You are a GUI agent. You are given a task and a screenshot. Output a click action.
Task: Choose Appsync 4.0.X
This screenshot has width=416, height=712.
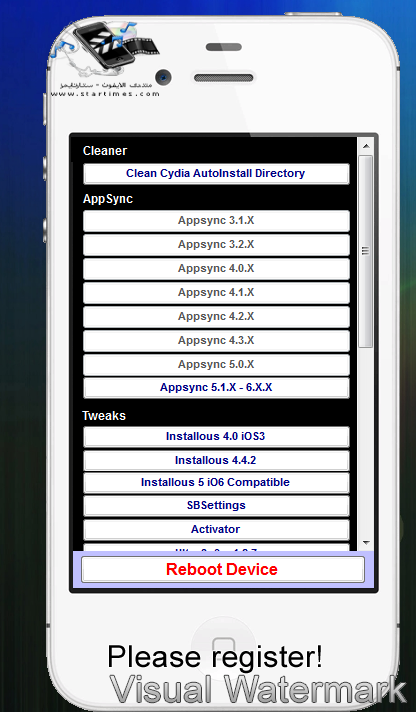pyautogui.click(x=216, y=269)
